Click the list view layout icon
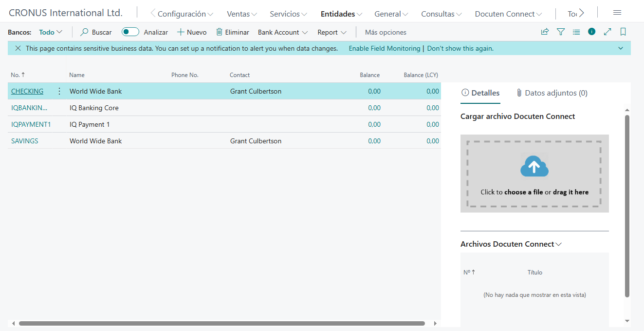The width and height of the screenshot is (644, 331). (576, 32)
